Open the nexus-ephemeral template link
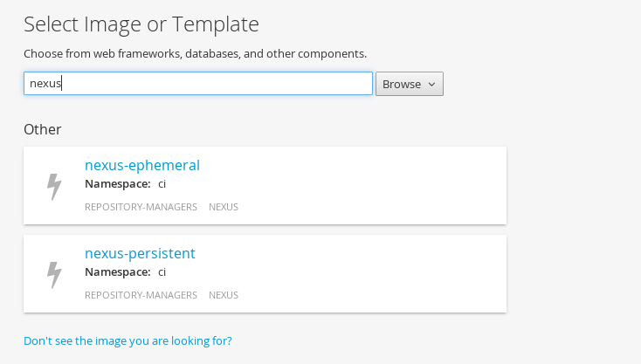641x364 pixels. point(142,165)
